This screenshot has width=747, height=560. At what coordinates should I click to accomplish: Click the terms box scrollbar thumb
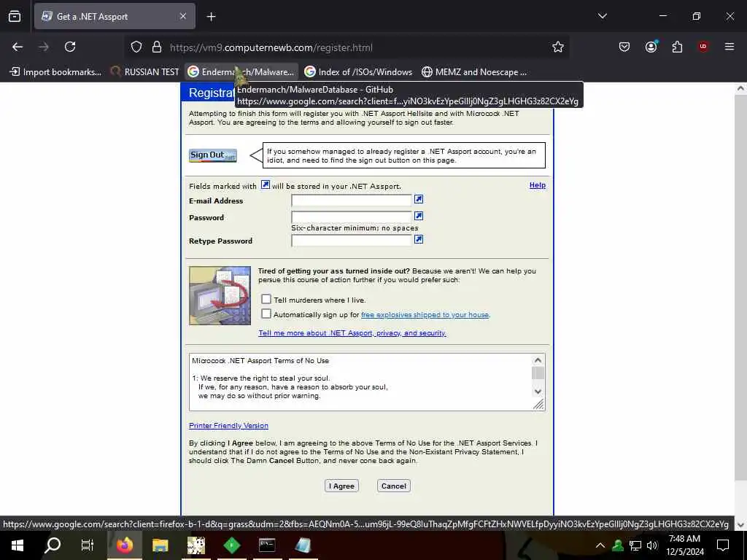[538, 373]
